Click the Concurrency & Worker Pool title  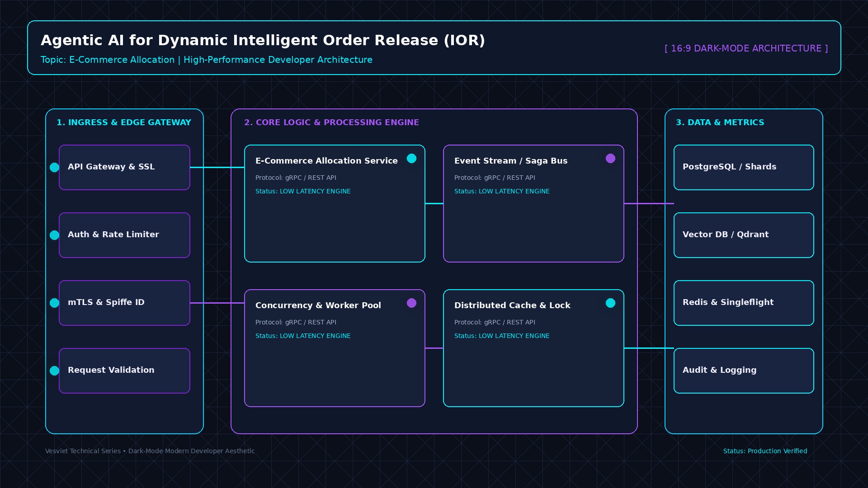(x=318, y=305)
